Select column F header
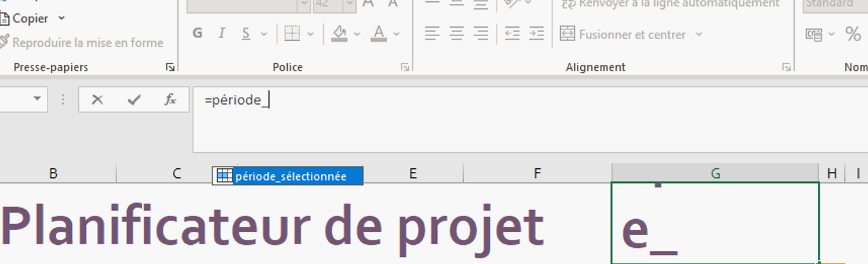The height and width of the screenshot is (264, 868). click(x=537, y=173)
